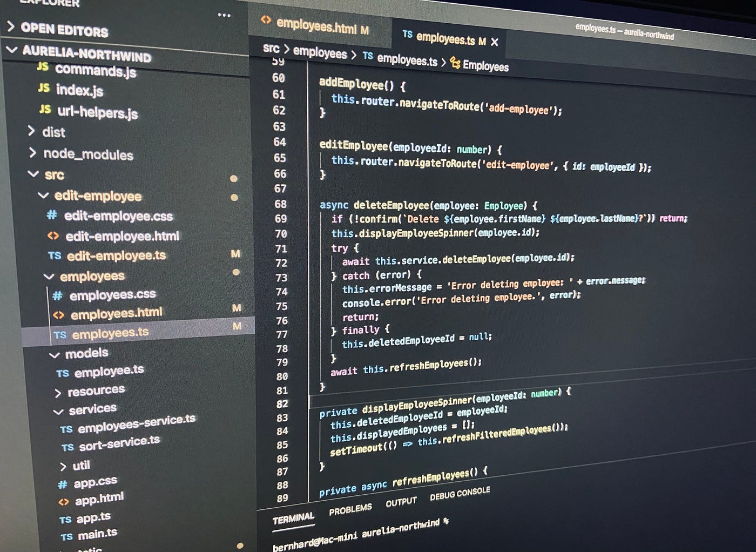Click the HTML icon beside edit-employee.html
Viewport: 756px width, 552px height.
[x=52, y=236]
